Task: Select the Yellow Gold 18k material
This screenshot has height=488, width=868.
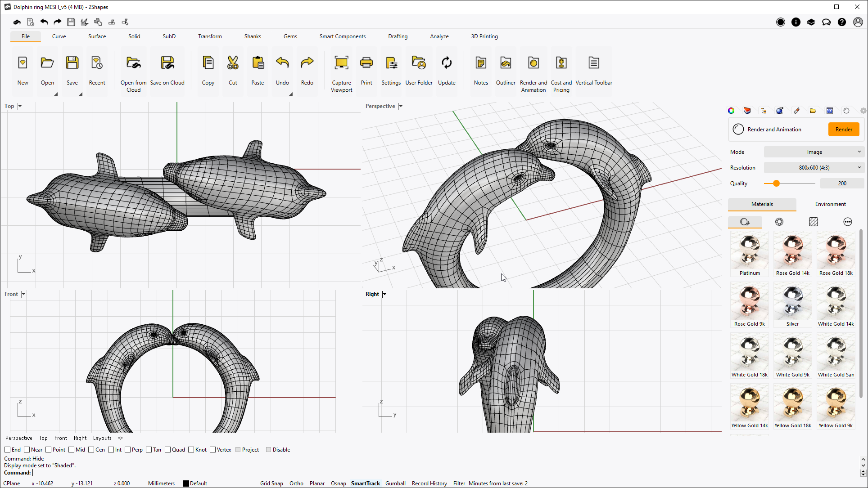Action: tap(793, 407)
